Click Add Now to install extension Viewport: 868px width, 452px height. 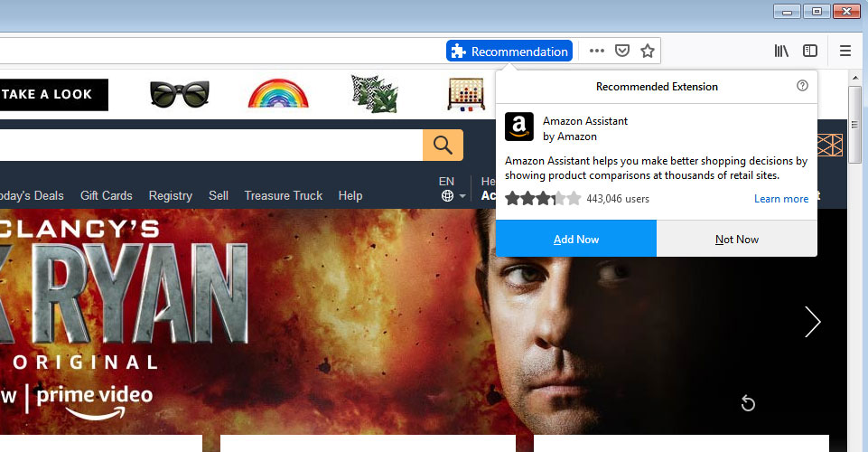pyautogui.click(x=575, y=239)
